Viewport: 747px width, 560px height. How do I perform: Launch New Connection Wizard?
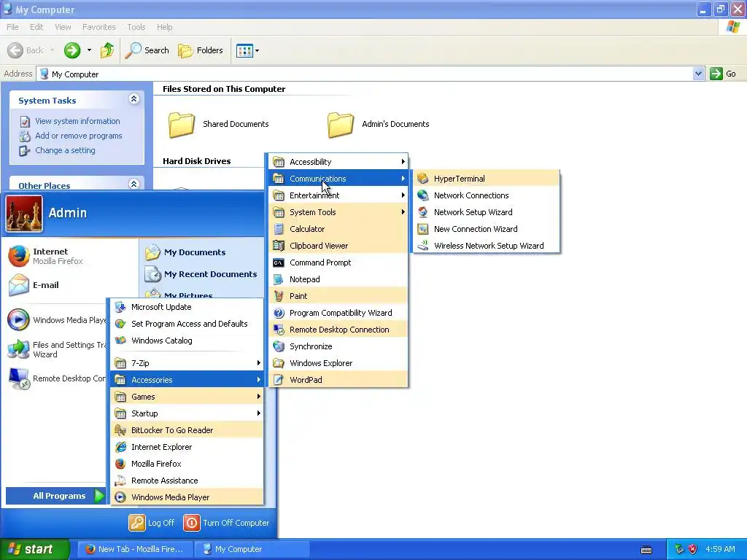[486, 228]
